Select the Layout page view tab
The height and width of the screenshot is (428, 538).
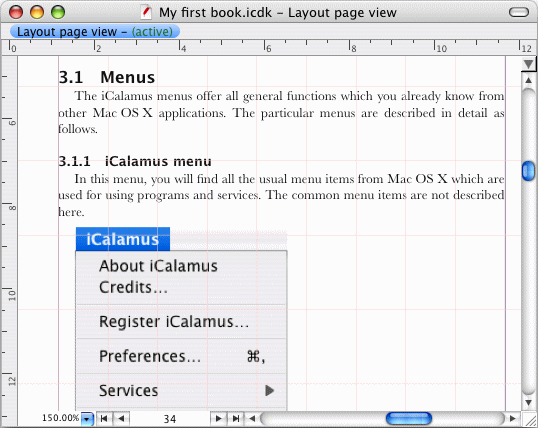(95, 32)
